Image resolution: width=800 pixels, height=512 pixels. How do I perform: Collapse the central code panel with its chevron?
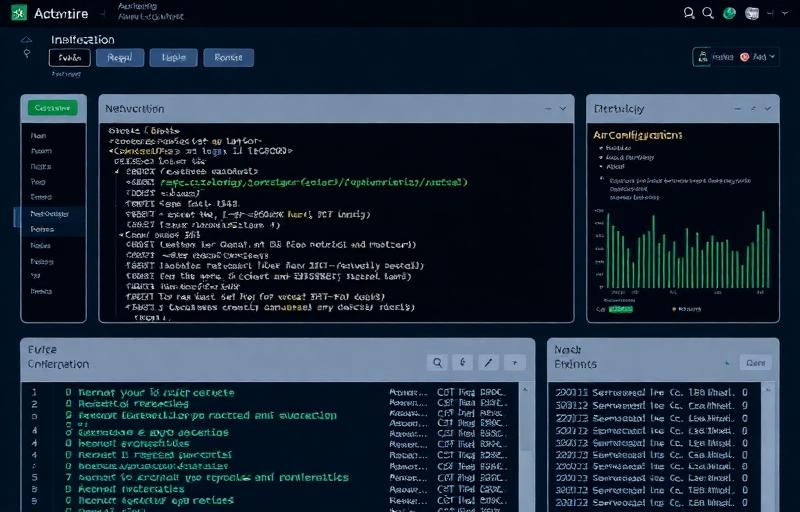pyautogui.click(x=563, y=109)
